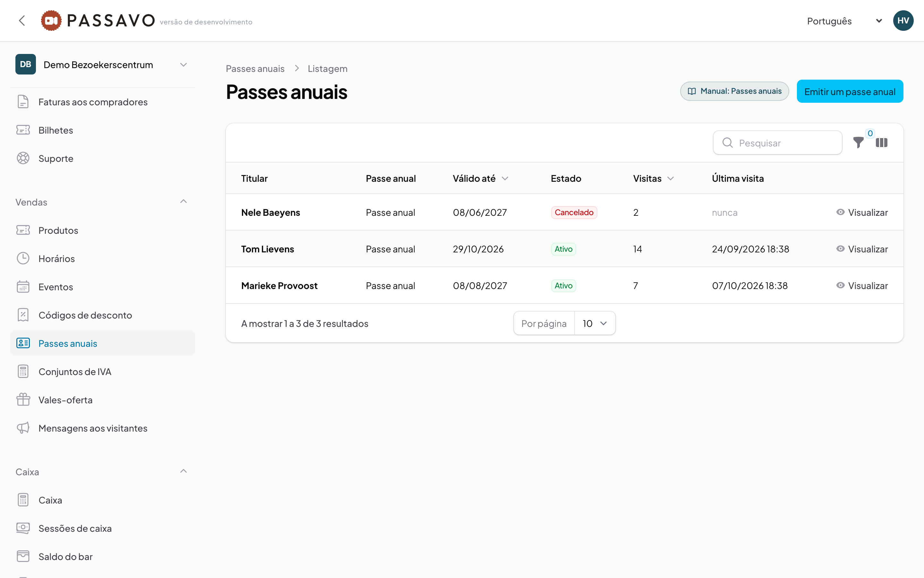Click the back arrow icon in header

click(22, 21)
